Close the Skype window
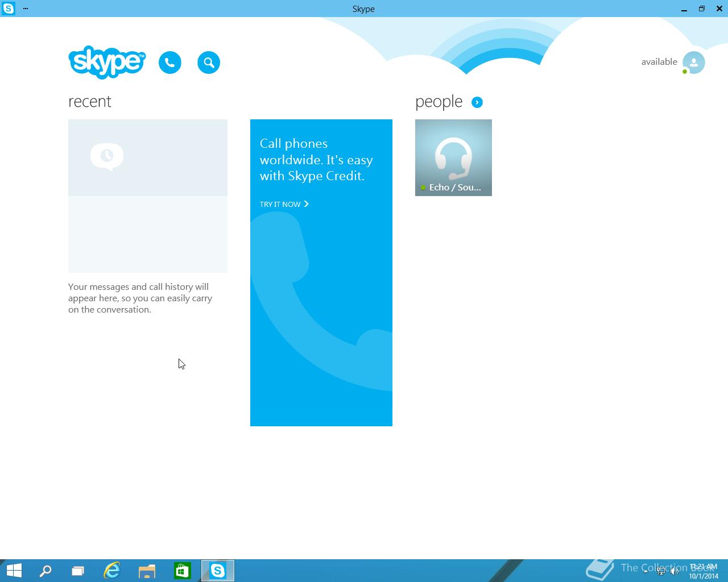This screenshot has height=582, width=728. tap(719, 9)
